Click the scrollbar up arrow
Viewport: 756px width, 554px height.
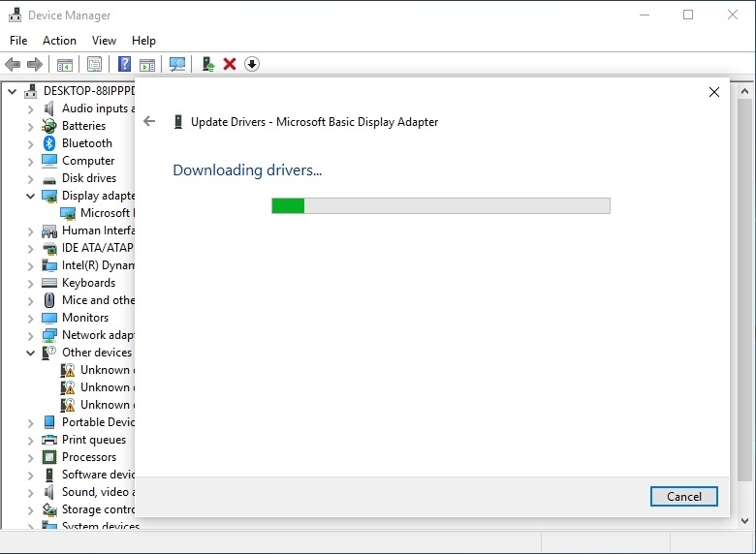click(x=744, y=91)
